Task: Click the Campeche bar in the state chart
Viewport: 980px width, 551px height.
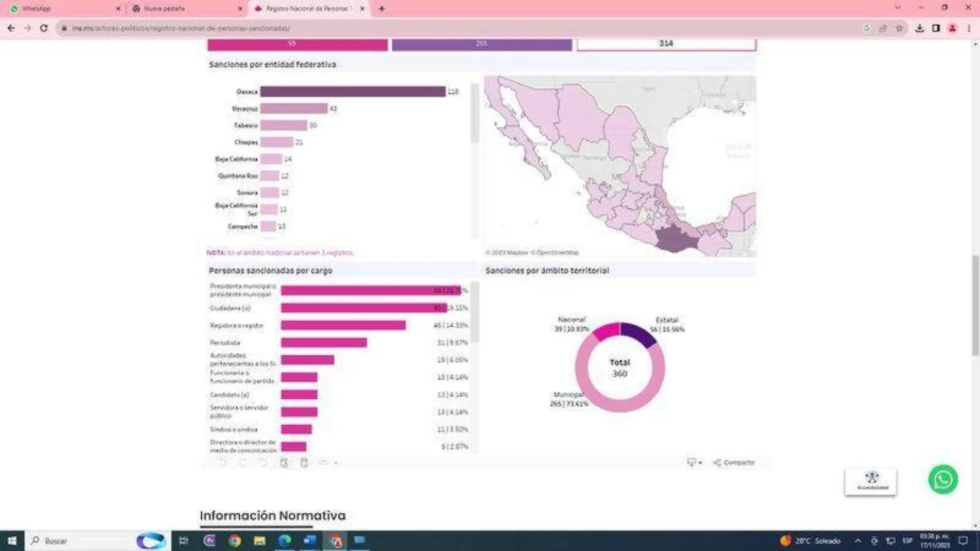Action: (x=268, y=226)
